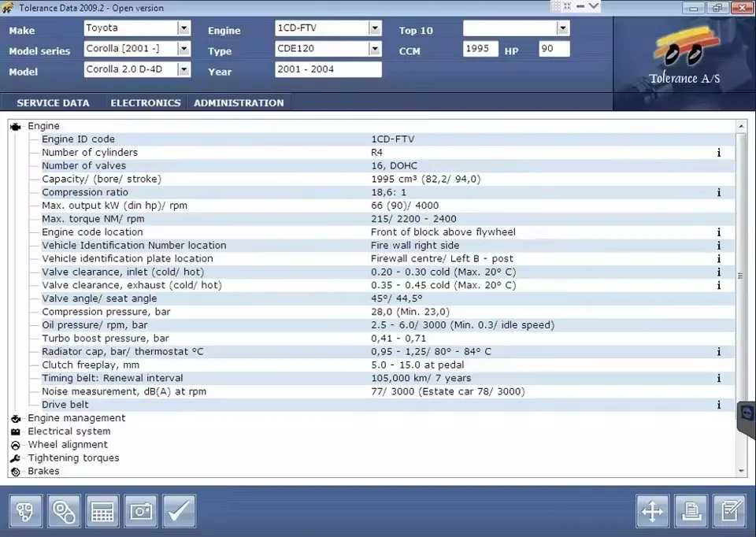
Task: Click the checkmark confirm icon
Action: point(179,511)
